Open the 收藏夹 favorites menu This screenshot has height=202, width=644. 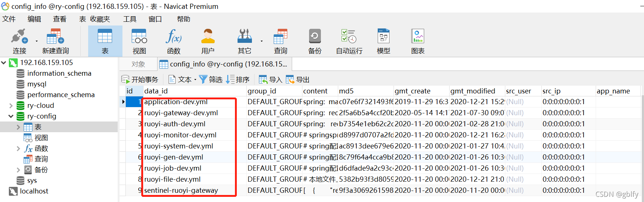[x=100, y=19]
